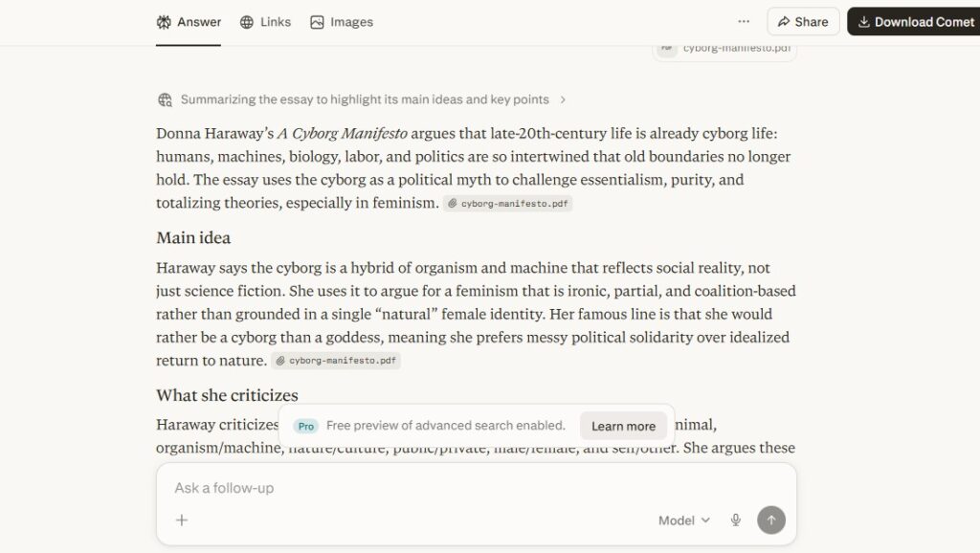Open the three-dot more options menu
Screen dimensions: 980x553
(743, 21)
